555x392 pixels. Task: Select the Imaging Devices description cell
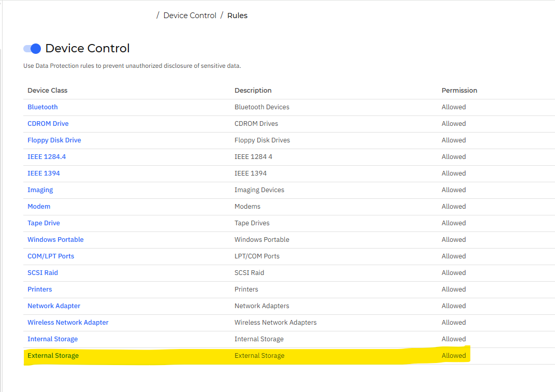coord(259,190)
